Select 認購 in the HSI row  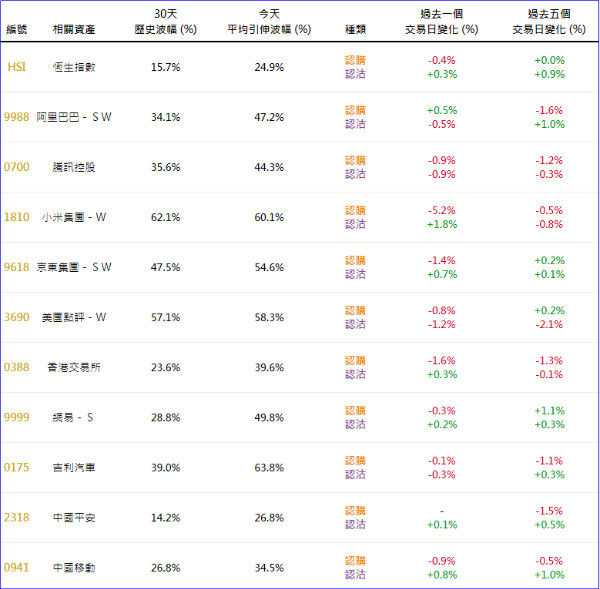(x=355, y=60)
